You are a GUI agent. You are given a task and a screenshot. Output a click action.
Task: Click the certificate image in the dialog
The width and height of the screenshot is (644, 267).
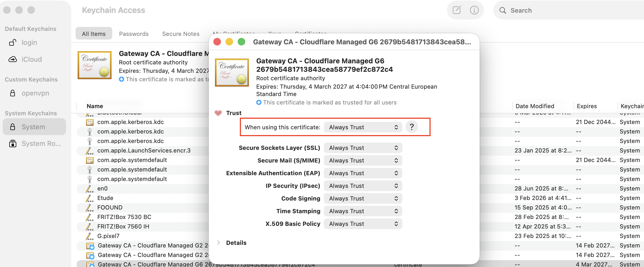(x=232, y=73)
